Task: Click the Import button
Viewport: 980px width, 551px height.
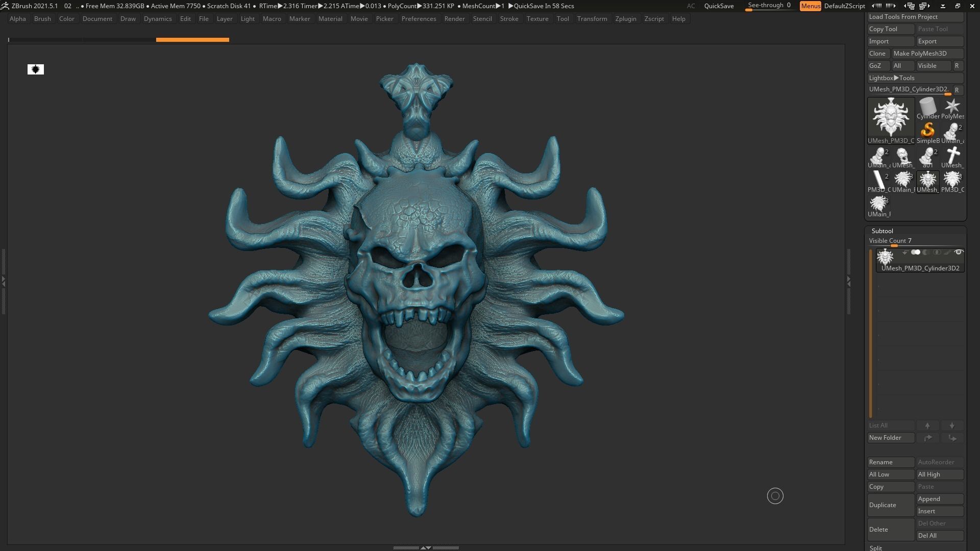Action: coord(891,41)
